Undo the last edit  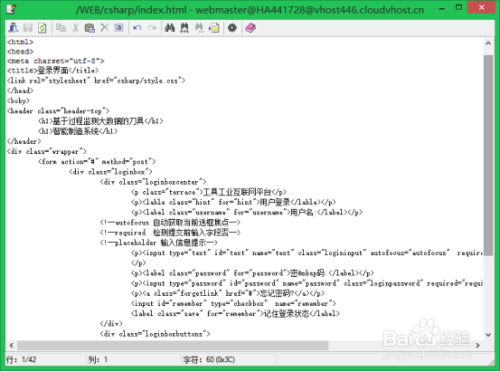(137, 28)
